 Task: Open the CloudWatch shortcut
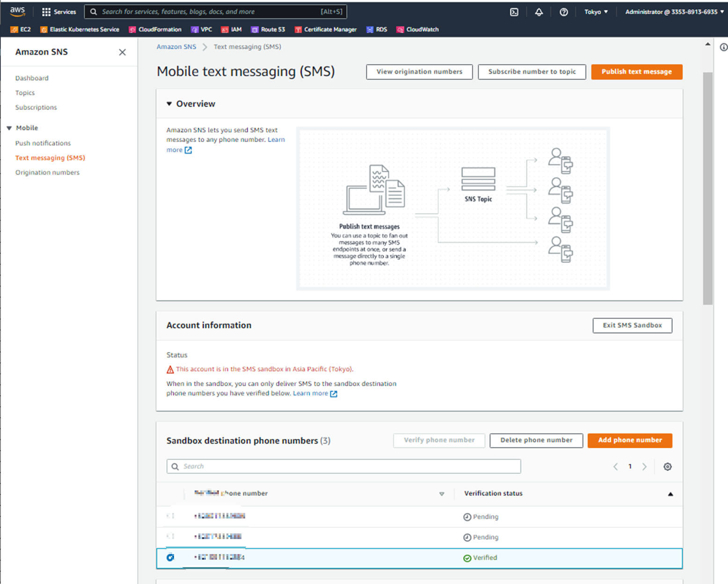(417, 29)
